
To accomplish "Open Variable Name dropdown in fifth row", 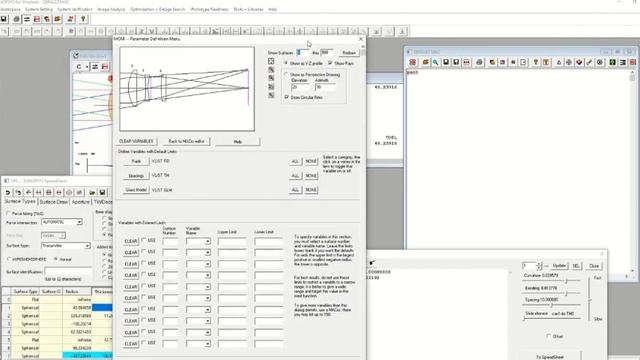I will (207, 287).
